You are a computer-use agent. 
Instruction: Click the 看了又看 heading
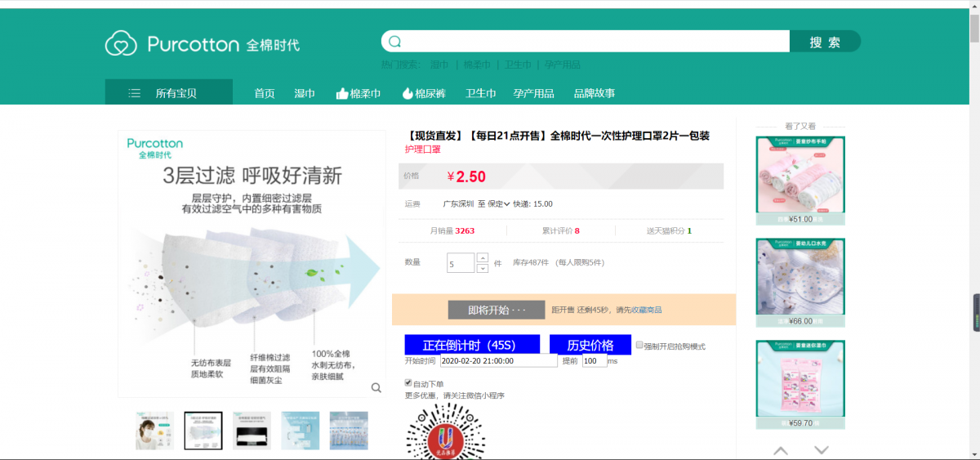800,126
